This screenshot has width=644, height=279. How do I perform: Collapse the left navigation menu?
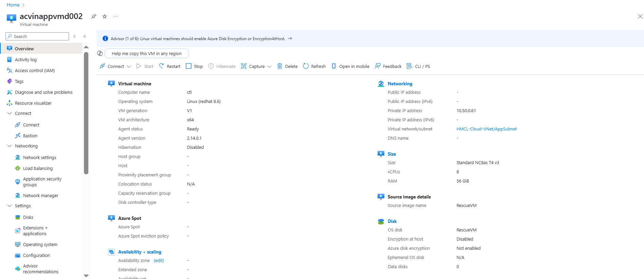coord(85,36)
